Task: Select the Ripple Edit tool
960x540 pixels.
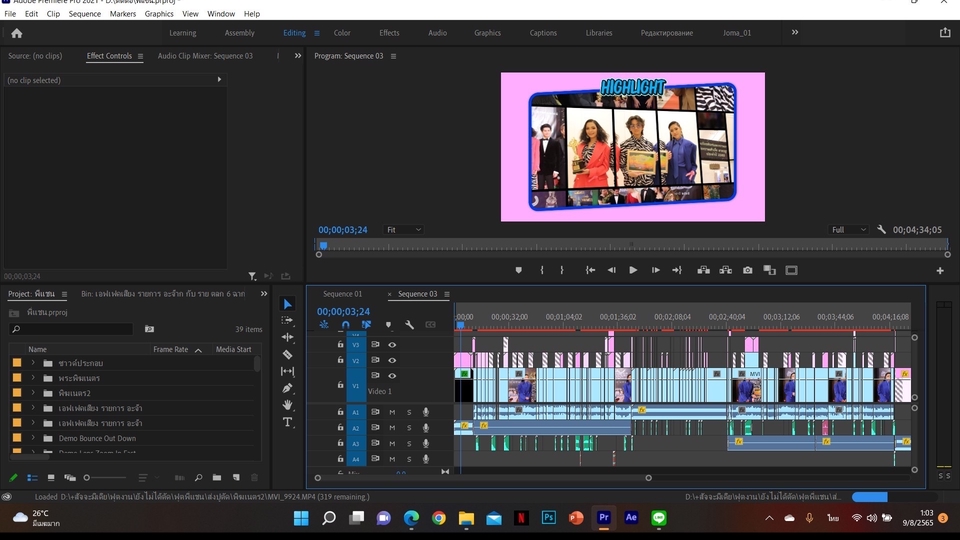Action: click(x=287, y=337)
